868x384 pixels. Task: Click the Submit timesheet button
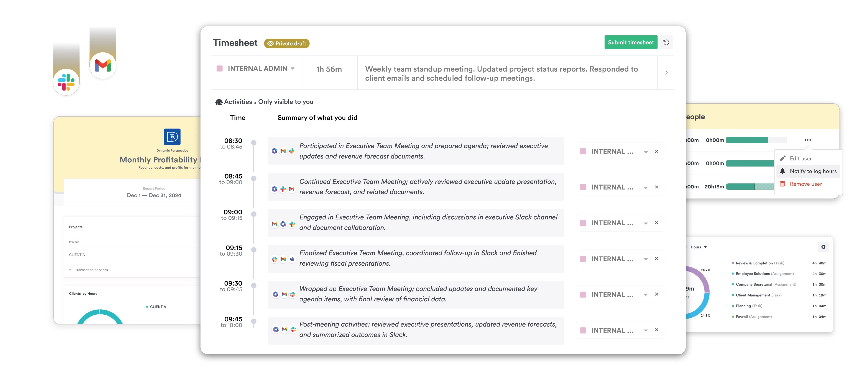tap(631, 42)
